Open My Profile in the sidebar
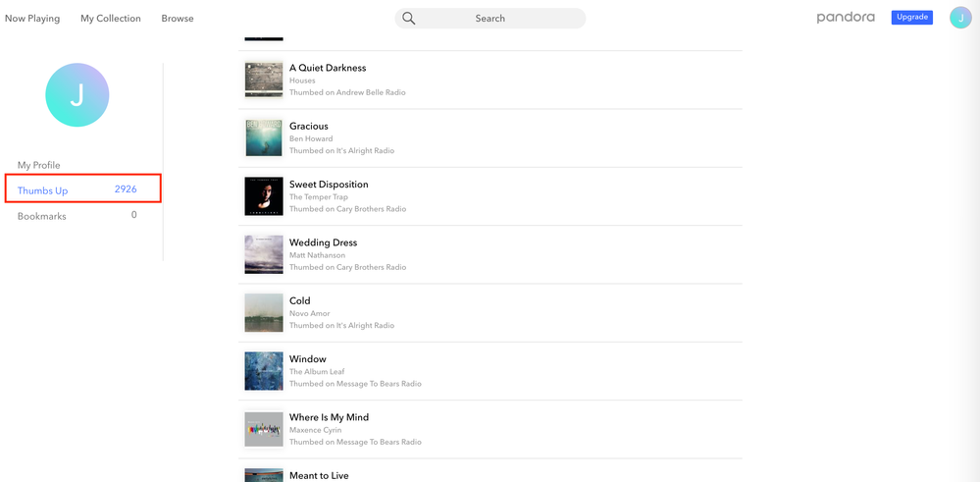The width and height of the screenshot is (980, 482). 39,165
